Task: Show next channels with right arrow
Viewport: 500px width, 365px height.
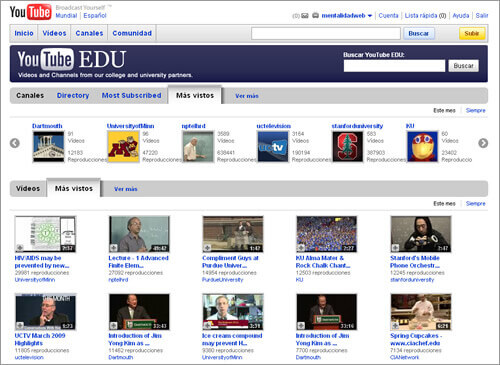Action: (483, 143)
